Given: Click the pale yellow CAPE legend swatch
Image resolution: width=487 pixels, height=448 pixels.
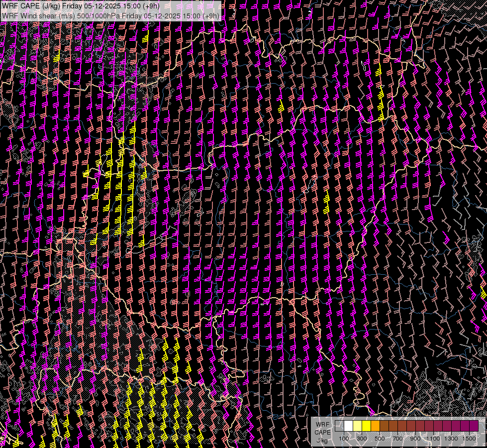Looking at the screenshot, I should coord(358,426).
